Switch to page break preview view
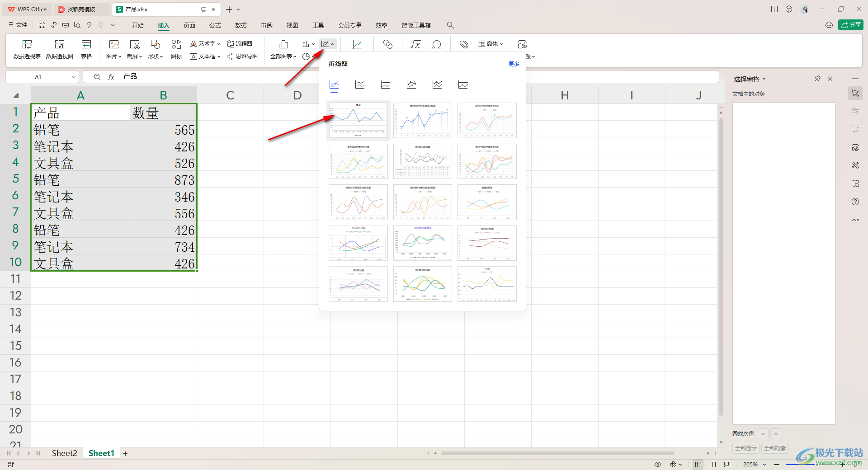The image size is (868, 470). click(x=712, y=464)
